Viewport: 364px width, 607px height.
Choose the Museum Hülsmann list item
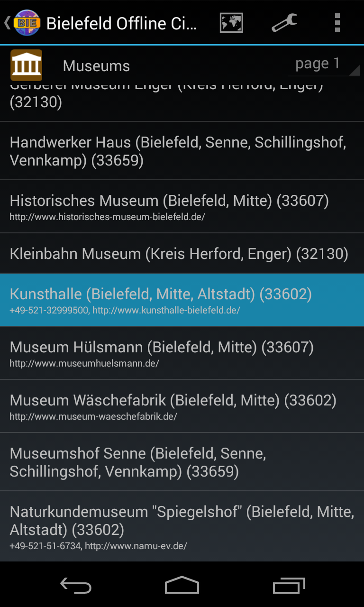pyautogui.click(x=182, y=353)
